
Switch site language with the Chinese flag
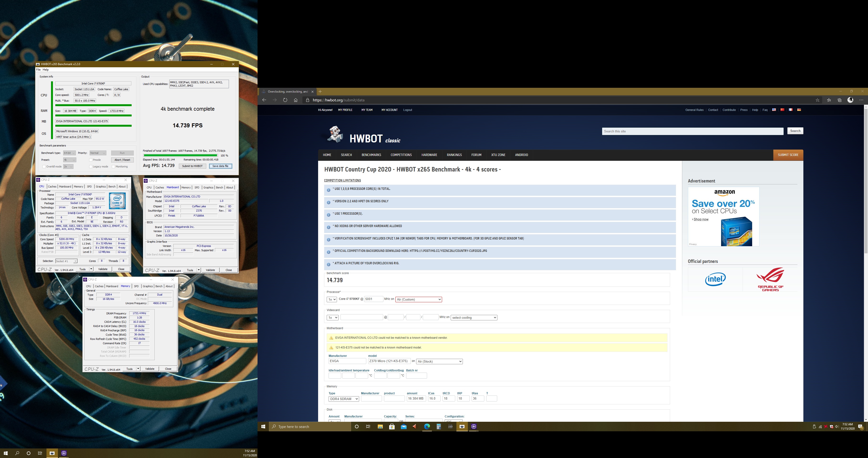[x=782, y=109]
